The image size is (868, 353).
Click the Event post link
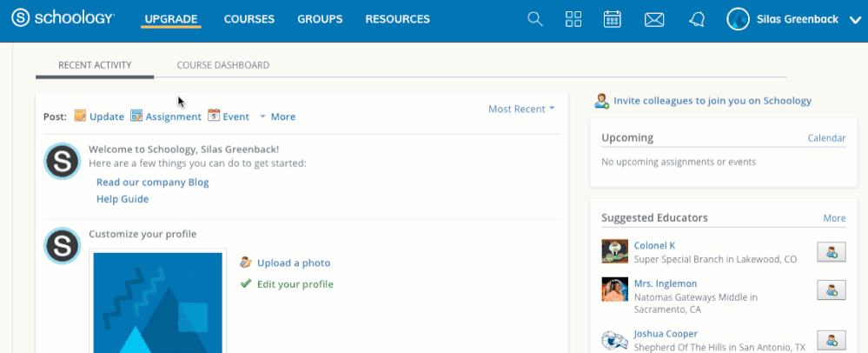pyautogui.click(x=236, y=117)
